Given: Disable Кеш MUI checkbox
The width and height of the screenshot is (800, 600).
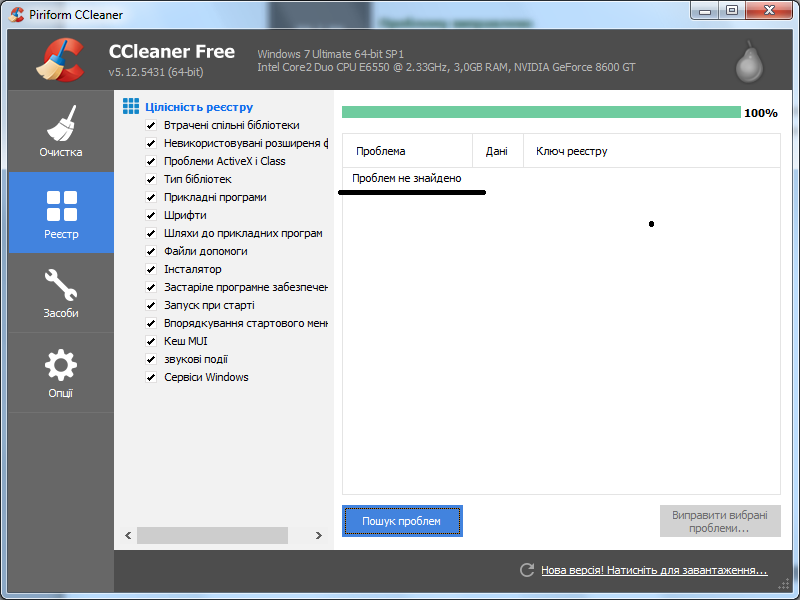Looking at the screenshot, I should (x=151, y=341).
